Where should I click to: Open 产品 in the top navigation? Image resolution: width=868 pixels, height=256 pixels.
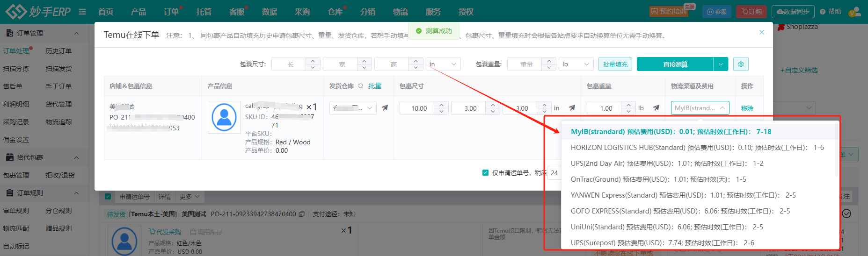(x=139, y=12)
